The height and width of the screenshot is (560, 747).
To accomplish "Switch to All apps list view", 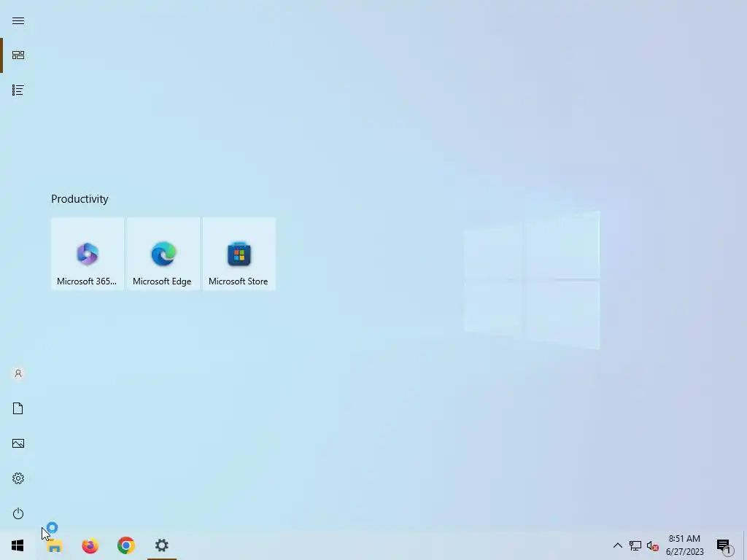I will point(18,90).
